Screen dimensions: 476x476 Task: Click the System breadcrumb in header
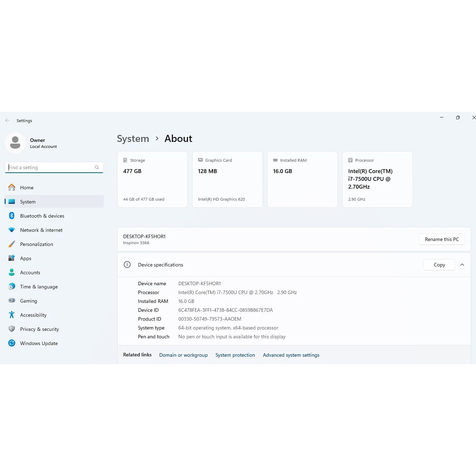(133, 138)
